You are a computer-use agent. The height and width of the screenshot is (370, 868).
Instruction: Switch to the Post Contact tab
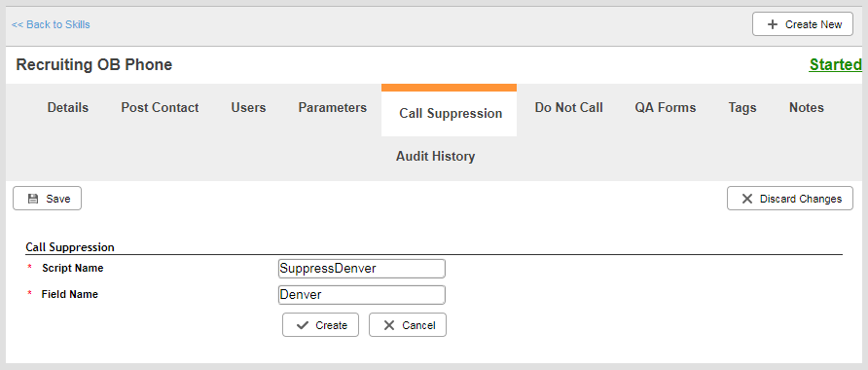coord(160,107)
